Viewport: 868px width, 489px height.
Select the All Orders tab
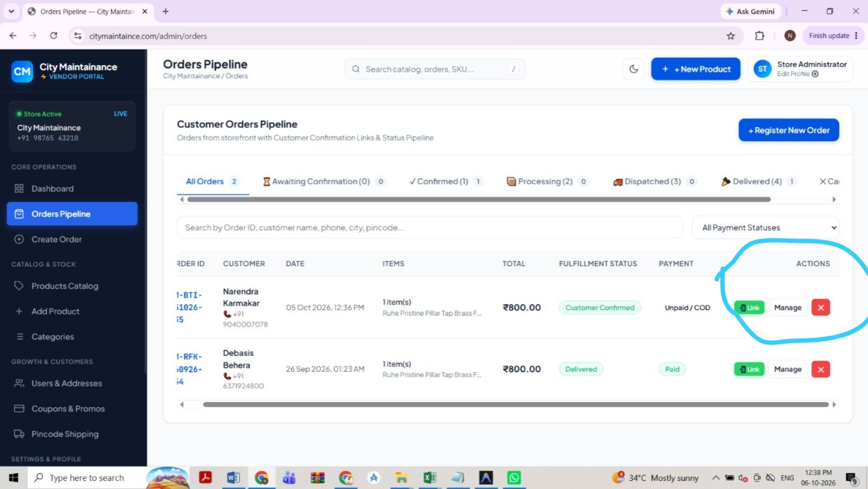pos(212,181)
